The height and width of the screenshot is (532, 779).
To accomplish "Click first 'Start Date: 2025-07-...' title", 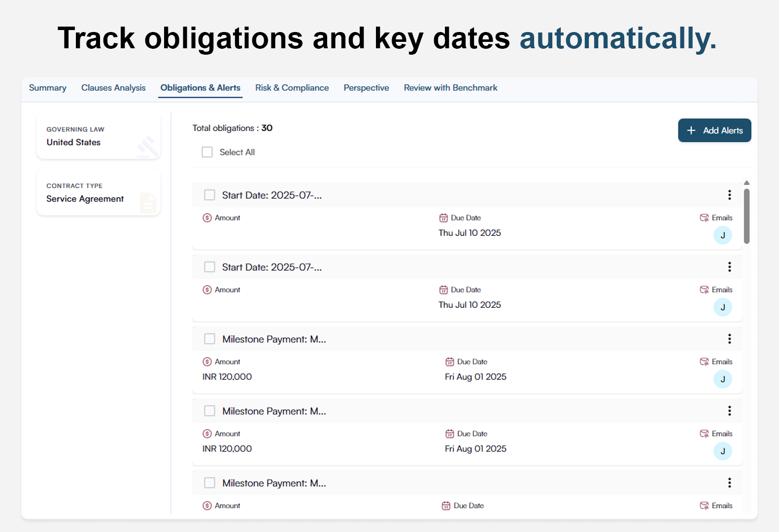I will [272, 195].
